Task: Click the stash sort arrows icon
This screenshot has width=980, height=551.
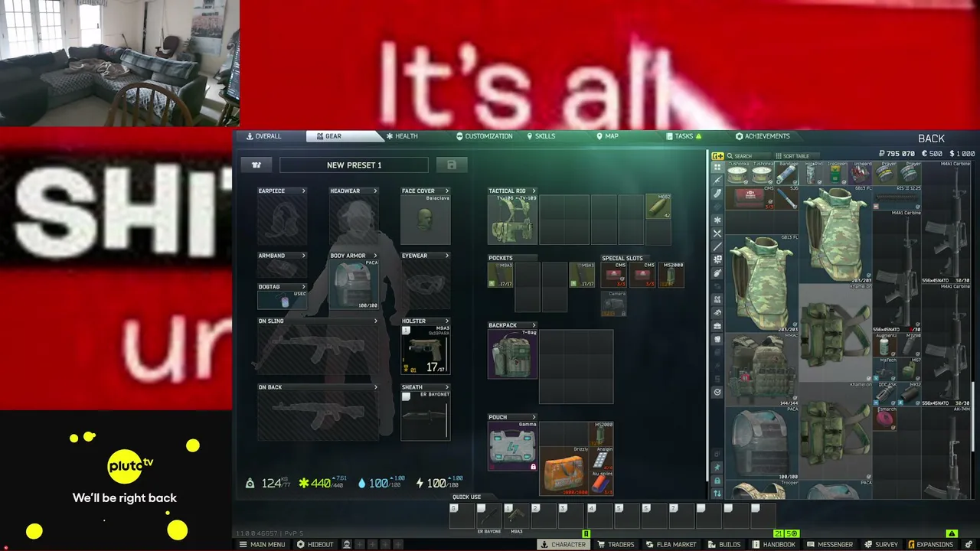Action: click(x=717, y=494)
